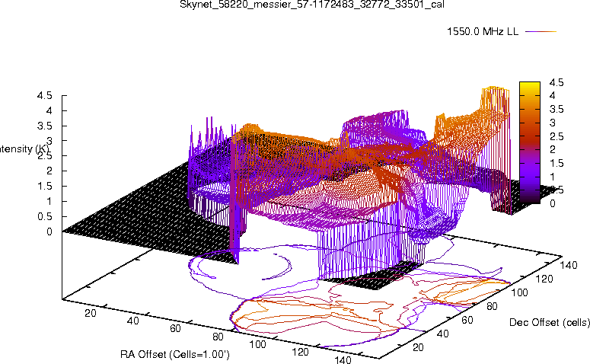Click value 3 on the color bar
Viewport: 590px width, 364px height.
[553, 123]
